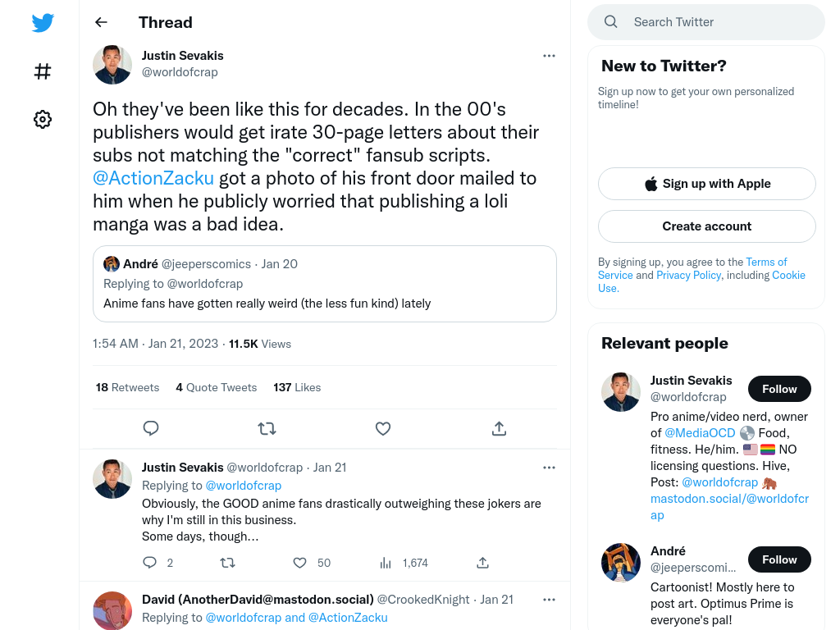Retweet the main Justin Sevakis tweet
This screenshot has width=840, height=630.
click(x=267, y=428)
